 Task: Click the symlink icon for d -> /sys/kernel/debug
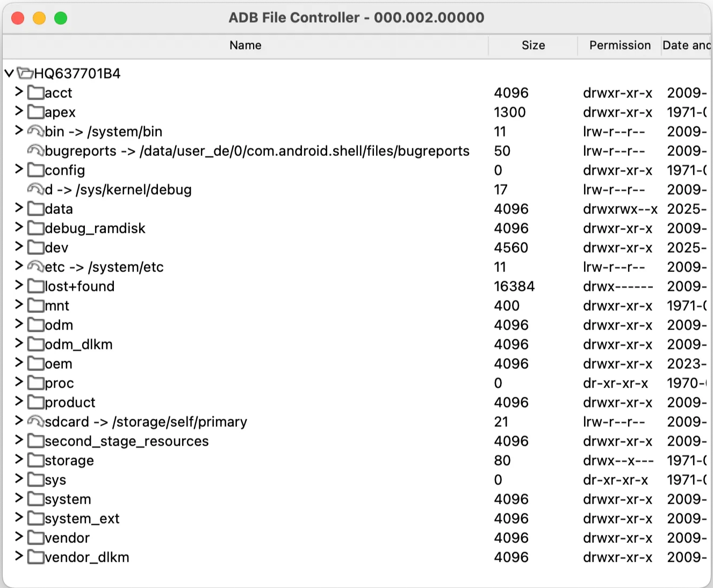[36, 190]
